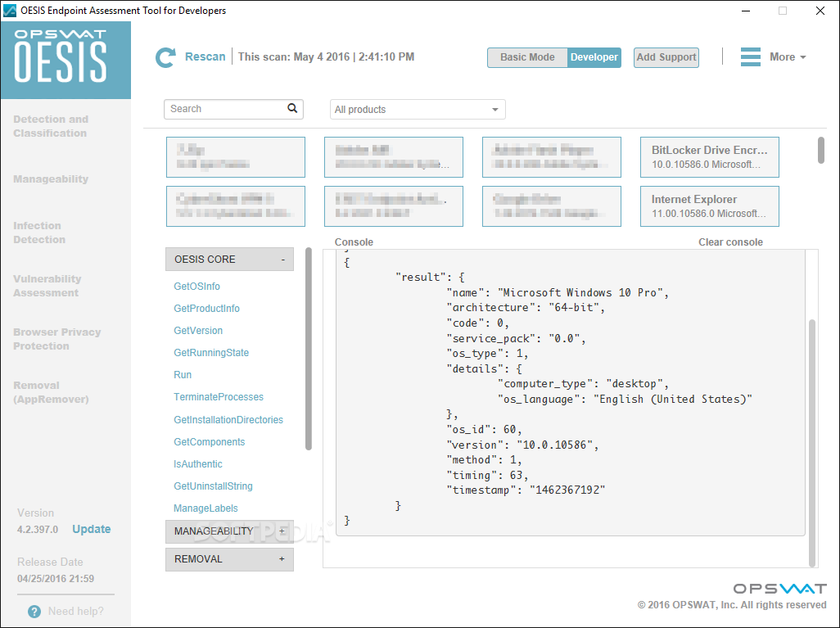The width and height of the screenshot is (840, 628).
Task: Open the Infection Detection section
Action: coord(39,233)
